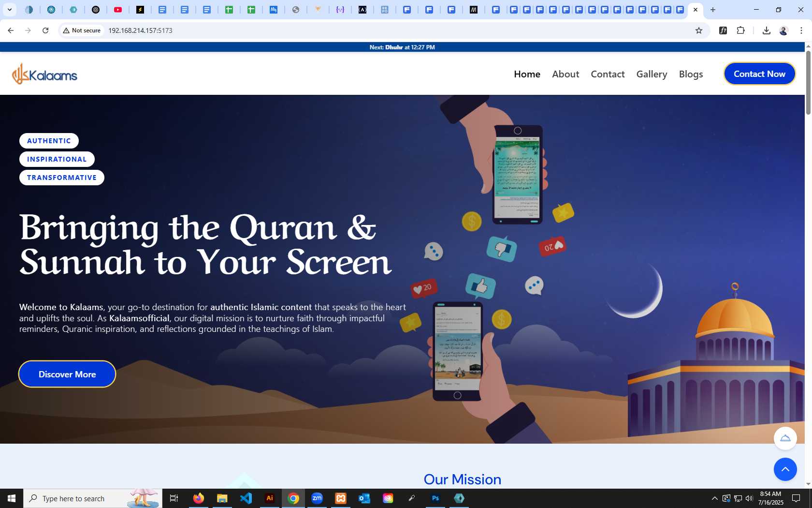
Task: Click the page vertical scrollbar thumb
Action: 808,82
